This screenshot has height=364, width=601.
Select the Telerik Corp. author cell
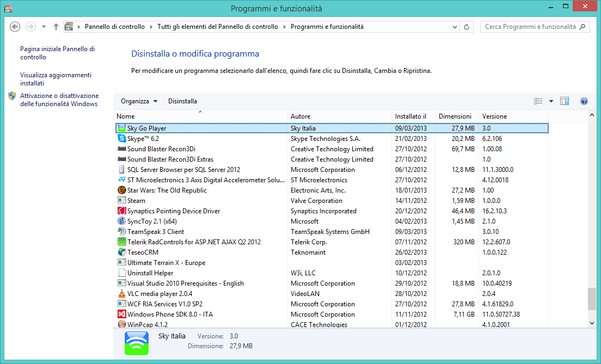tap(309, 242)
